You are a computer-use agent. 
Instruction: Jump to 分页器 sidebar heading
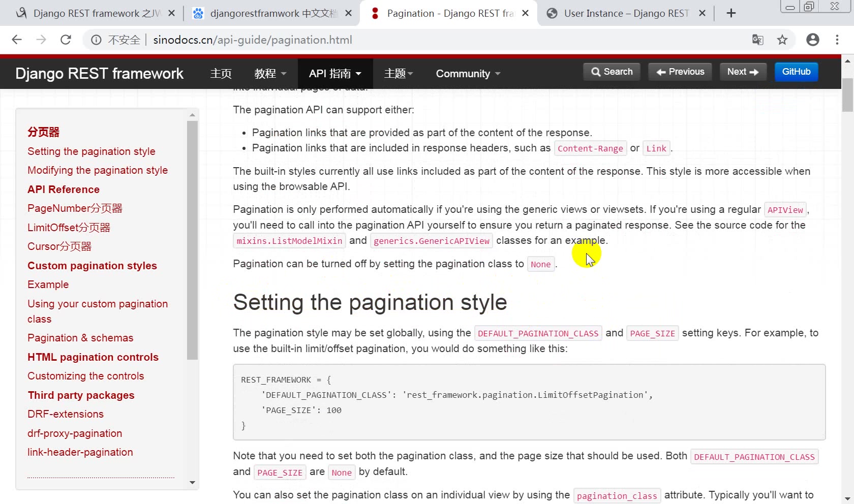(44, 132)
